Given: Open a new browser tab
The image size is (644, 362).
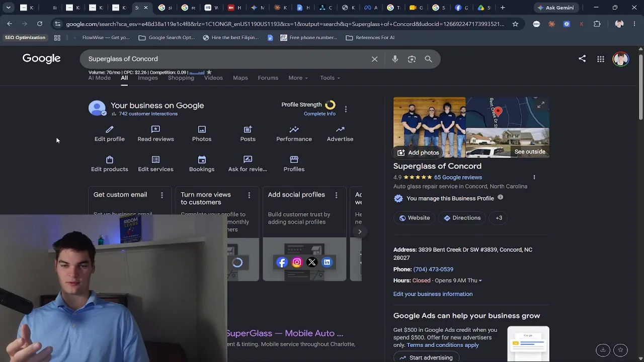Looking at the screenshot, I should pos(503,8).
